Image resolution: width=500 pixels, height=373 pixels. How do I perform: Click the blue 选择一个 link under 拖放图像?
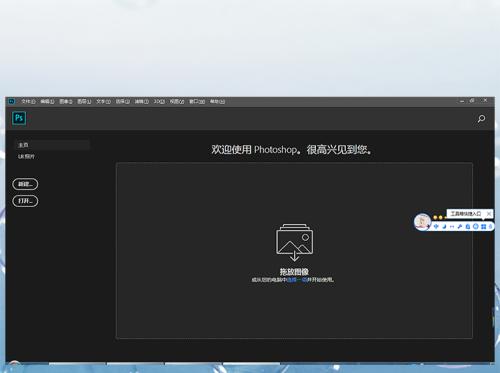tap(297, 280)
